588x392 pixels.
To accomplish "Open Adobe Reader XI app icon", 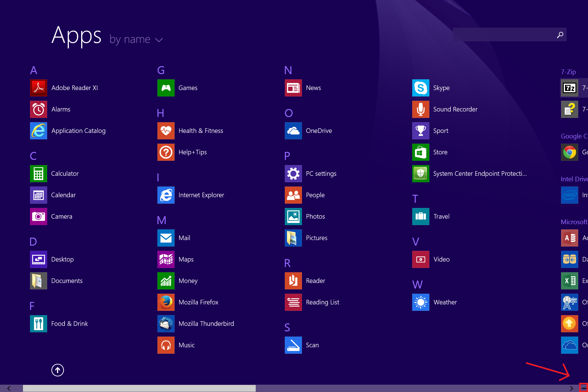I will pos(39,88).
